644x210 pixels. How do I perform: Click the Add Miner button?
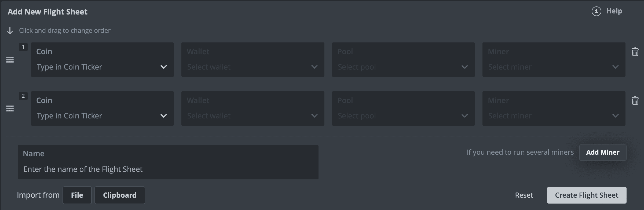(603, 153)
